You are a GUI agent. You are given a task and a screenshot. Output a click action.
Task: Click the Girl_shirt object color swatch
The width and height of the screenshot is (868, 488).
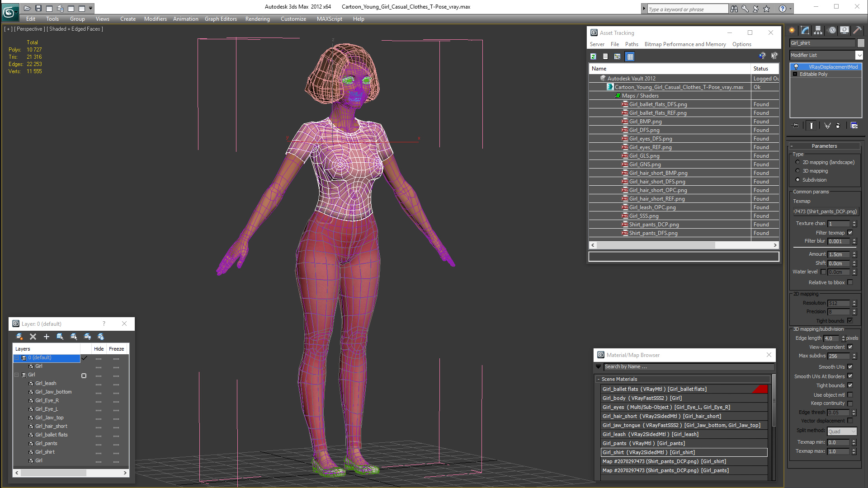860,43
